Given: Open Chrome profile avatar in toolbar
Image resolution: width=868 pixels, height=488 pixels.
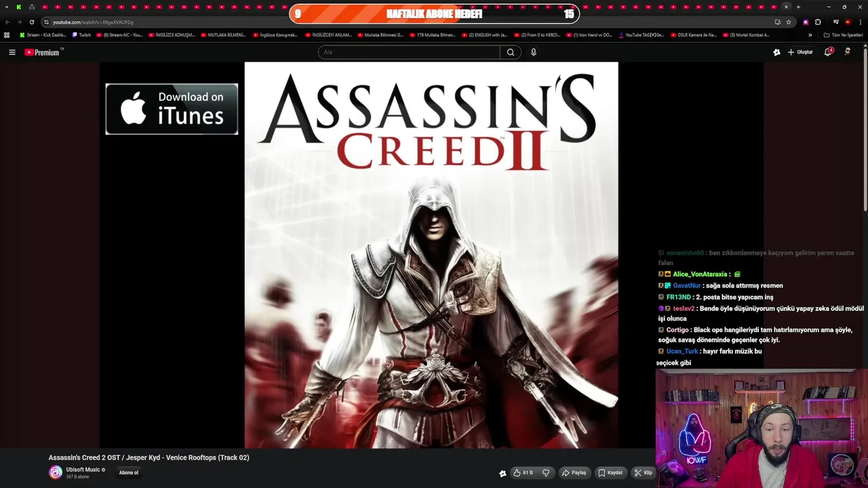Looking at the screenshot, I should tap(848, 22).
